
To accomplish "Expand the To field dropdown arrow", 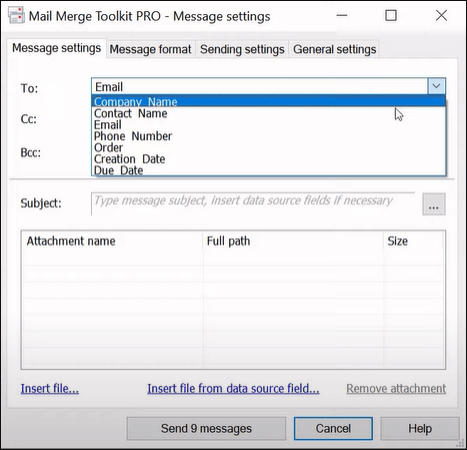I will [436, 86].
